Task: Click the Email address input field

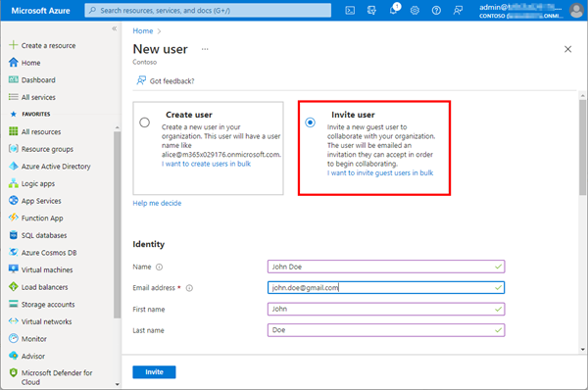Action: tap(386, 288)
